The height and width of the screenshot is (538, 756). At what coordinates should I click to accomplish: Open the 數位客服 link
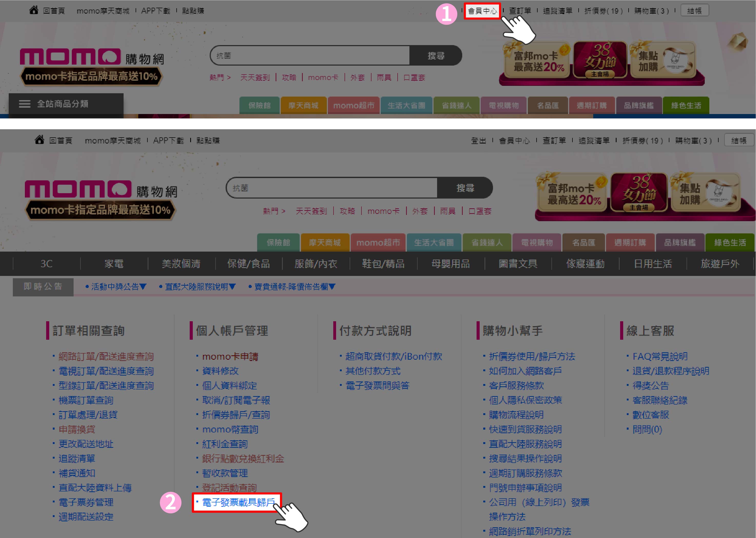[x=651, y=415]
